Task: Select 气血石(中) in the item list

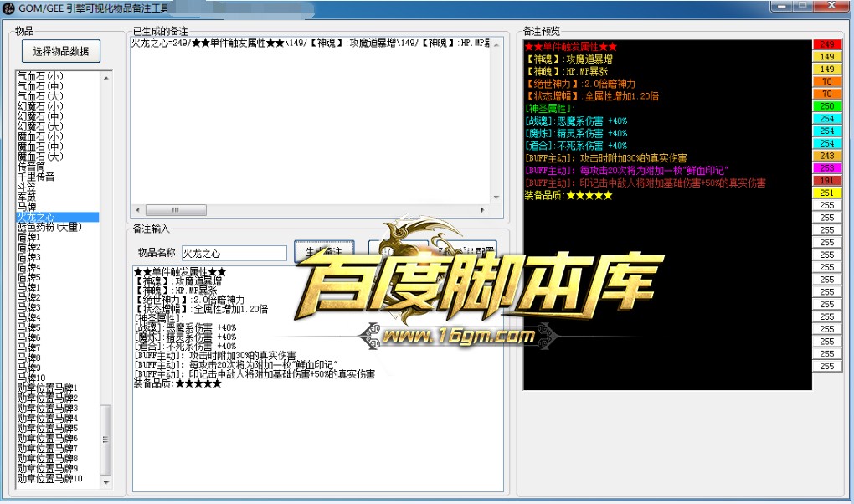Action: point(40,85)
